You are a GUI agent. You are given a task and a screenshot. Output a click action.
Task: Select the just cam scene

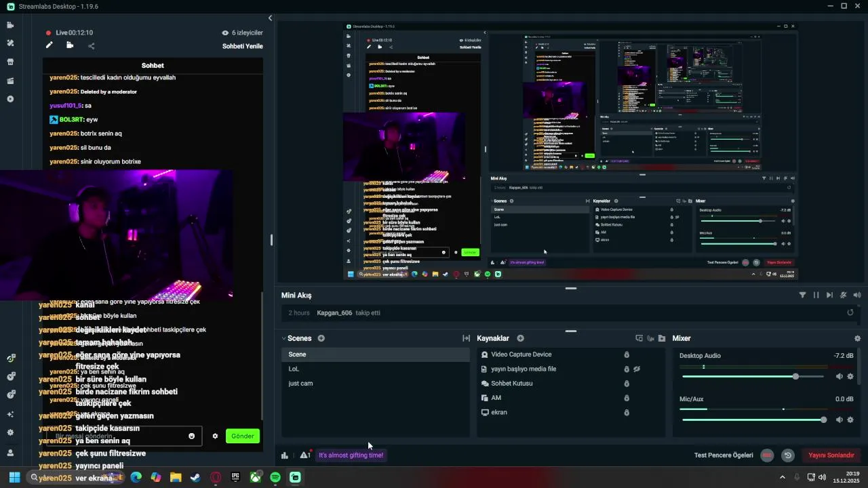[x=376, y=384]
